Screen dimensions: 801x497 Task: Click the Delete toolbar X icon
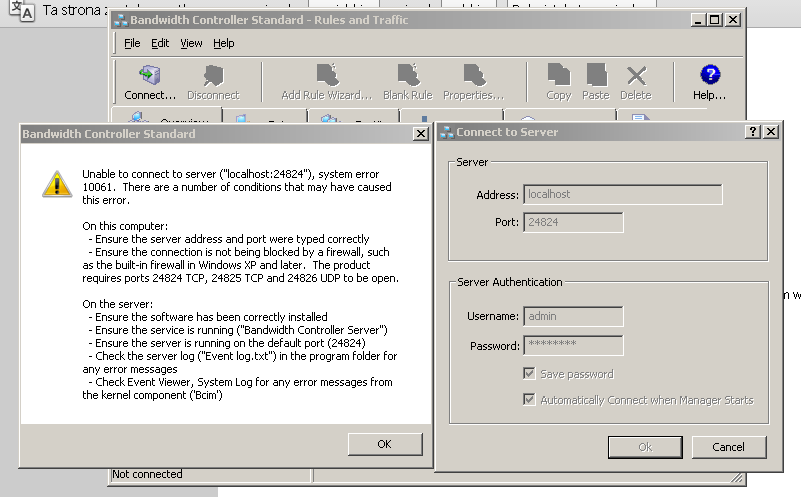pyautogui.click(x=636, y=76)
